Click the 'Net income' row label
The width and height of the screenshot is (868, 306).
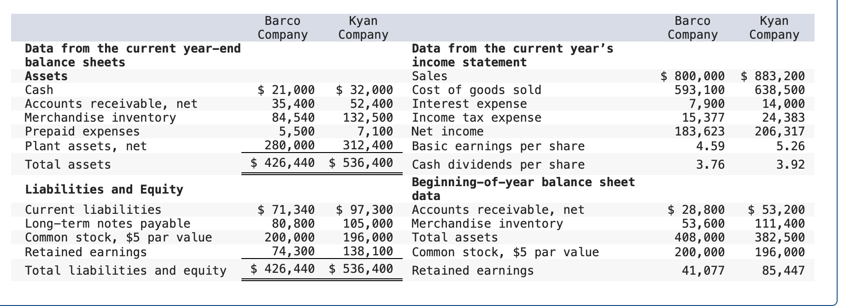click(447, 131)
